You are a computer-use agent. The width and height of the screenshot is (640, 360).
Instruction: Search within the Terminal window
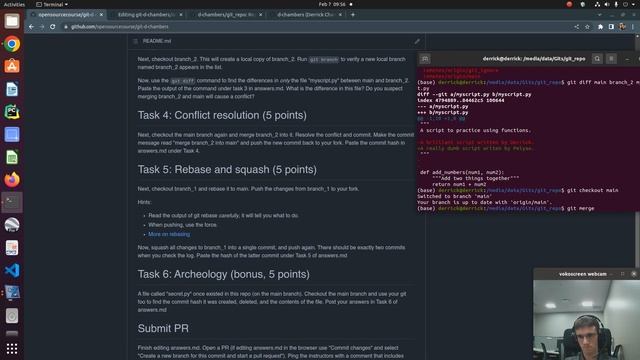[x=597, y=59]
